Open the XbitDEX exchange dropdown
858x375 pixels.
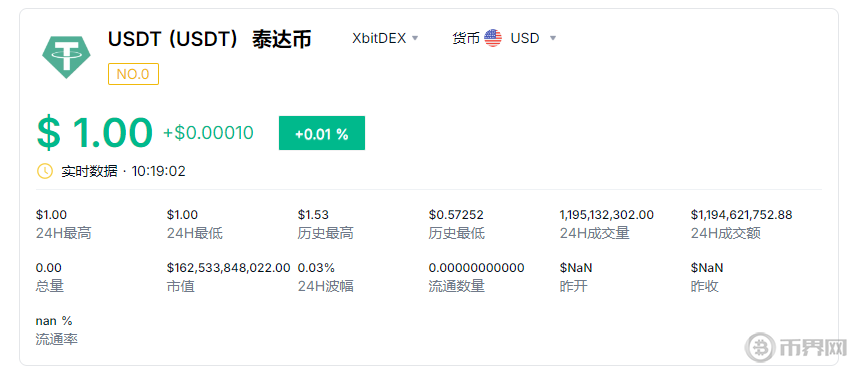pyautogui.click(x=385, y=38)
